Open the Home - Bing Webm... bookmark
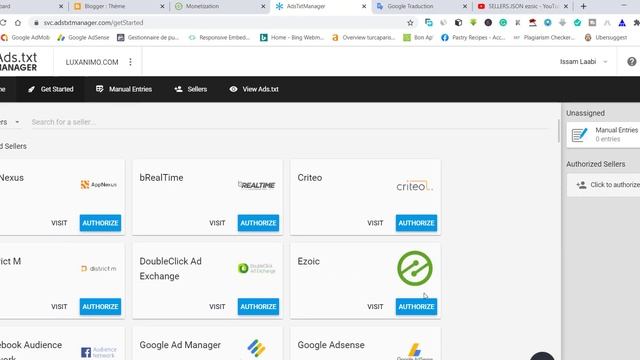 coord(291,38)
